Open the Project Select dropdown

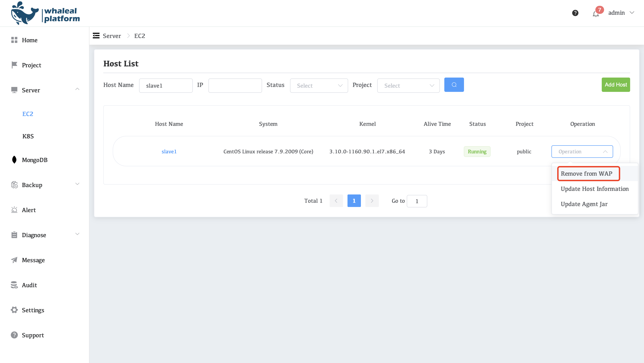click(408, 86)
